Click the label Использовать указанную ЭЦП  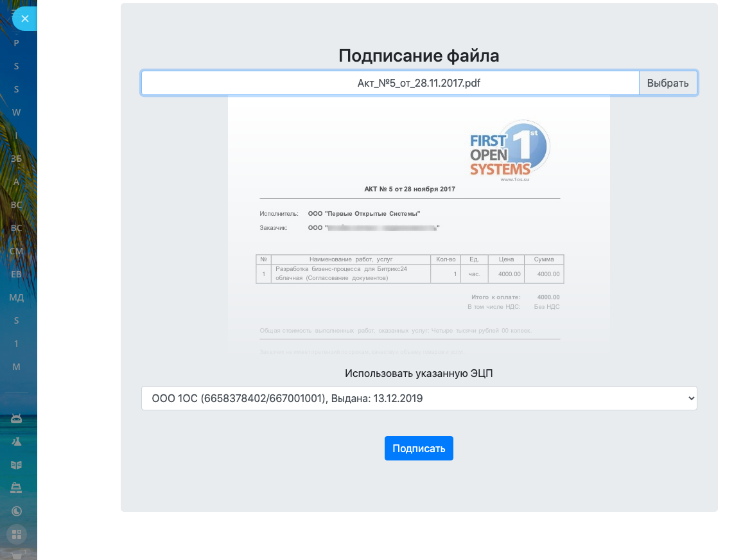(419, 373)
